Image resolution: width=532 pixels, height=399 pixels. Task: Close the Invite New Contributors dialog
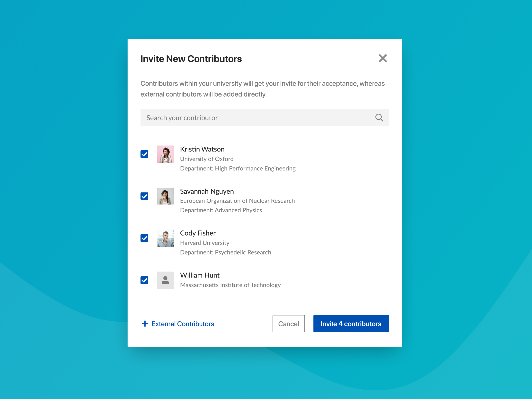click(383, 58)
